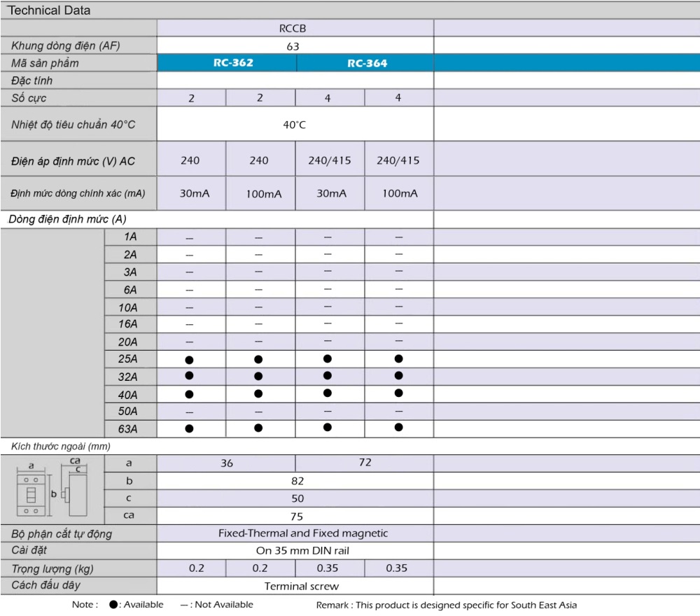700x616 pixels.
Task: Click the 'Mã sản phẩm' label
Action: tap(45, 63)
